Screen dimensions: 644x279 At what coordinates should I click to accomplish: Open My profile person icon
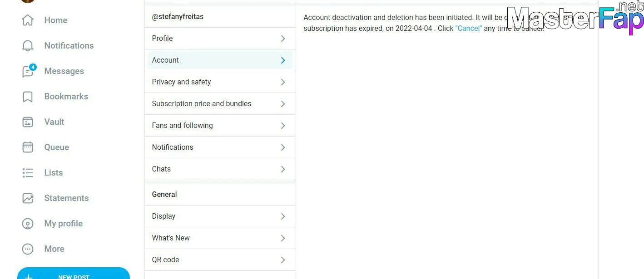28,224
